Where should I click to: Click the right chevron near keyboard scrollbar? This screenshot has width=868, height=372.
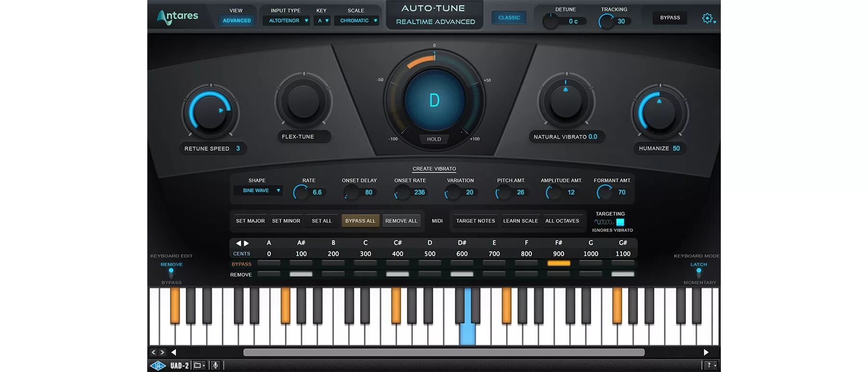(x=163, y=352)
